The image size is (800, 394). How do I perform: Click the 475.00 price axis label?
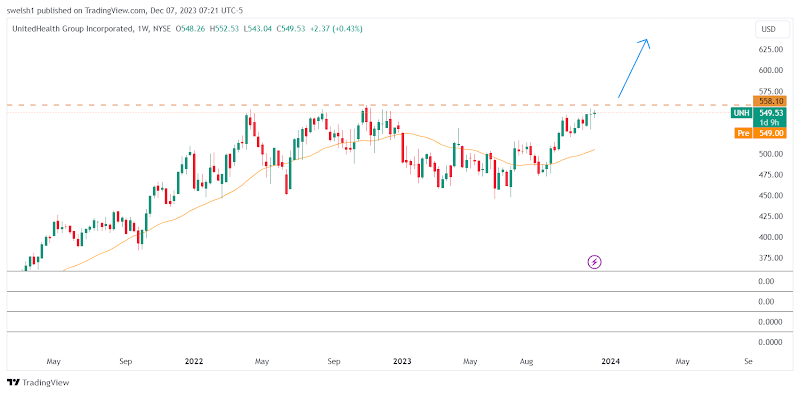[x=771, y=175]
